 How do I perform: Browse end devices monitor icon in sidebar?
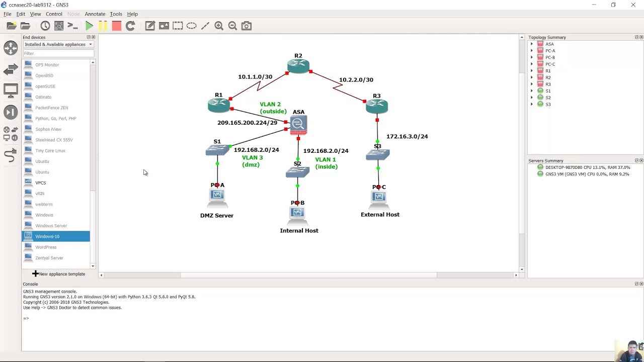[11, 91]
